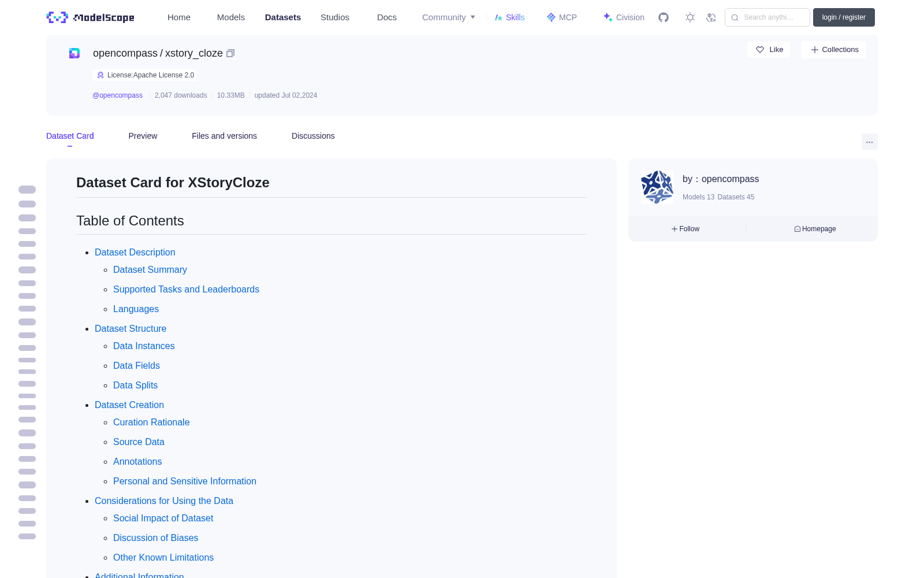Click the search magnifier icon

(735, 17)
